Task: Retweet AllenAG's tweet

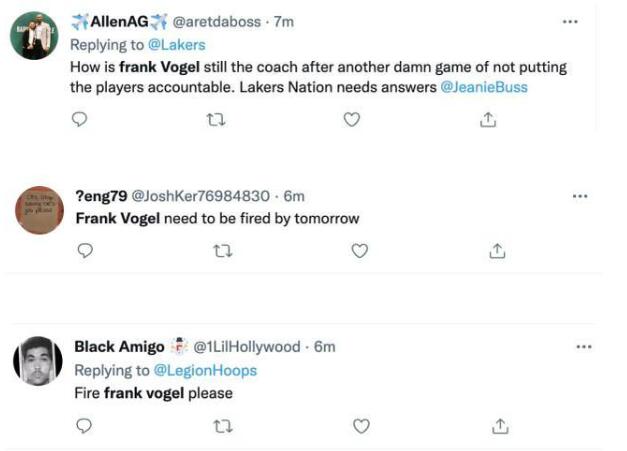Action: [213, 119]
